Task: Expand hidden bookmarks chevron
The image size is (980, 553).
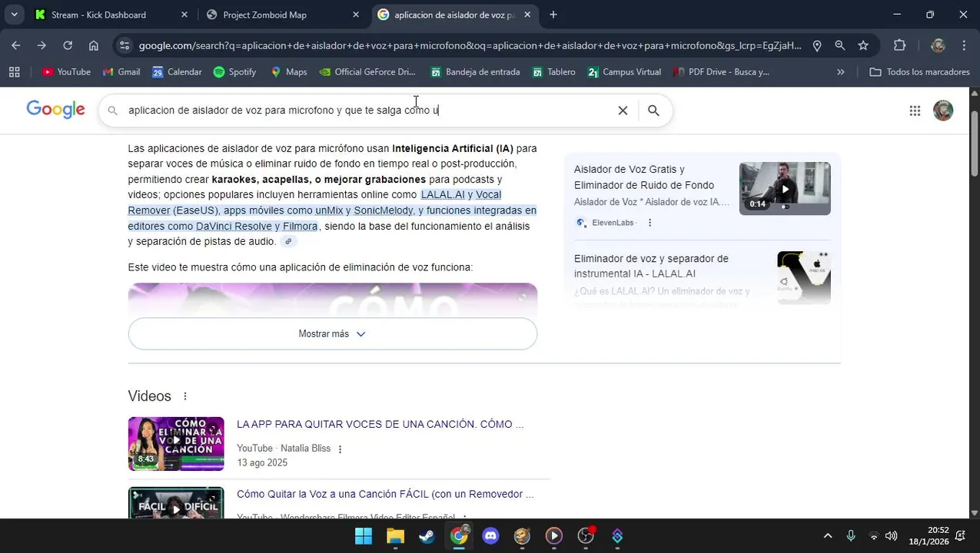Action: coord(840,71)
